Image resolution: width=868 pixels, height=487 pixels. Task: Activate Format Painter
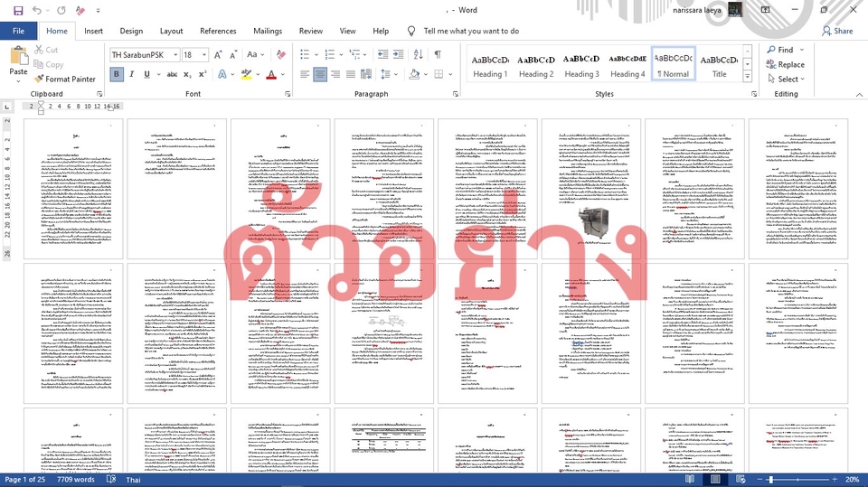tap(64, 80)
